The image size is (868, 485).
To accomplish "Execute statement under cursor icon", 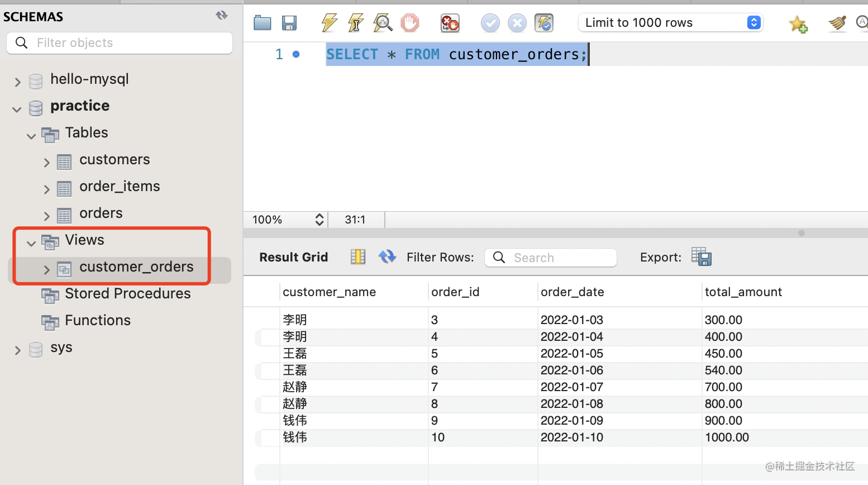I will tap(355, 23).
